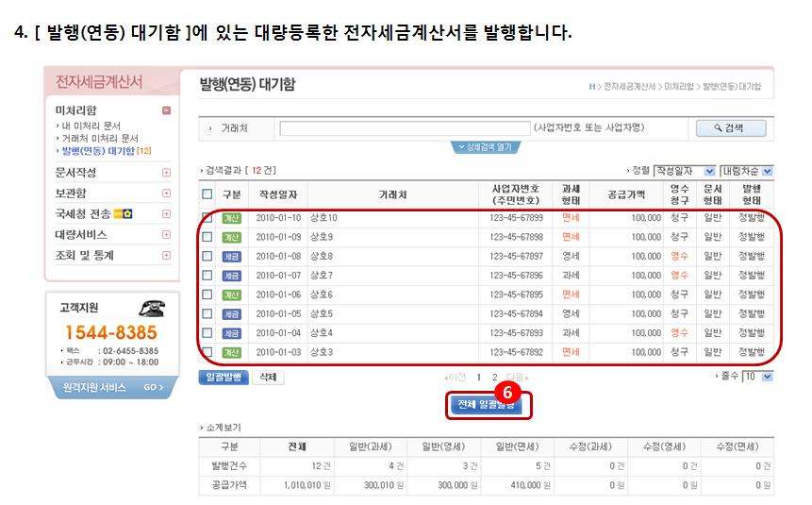Expand the 문서작성 plus icon
812x505 pixels.
(167, 173)
